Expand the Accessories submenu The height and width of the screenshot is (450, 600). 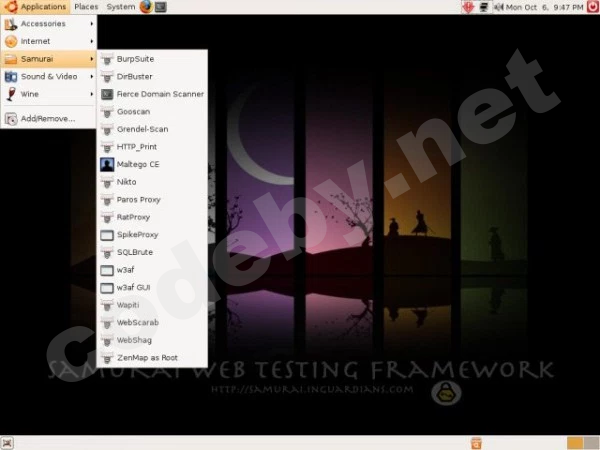tap(49, 24)
